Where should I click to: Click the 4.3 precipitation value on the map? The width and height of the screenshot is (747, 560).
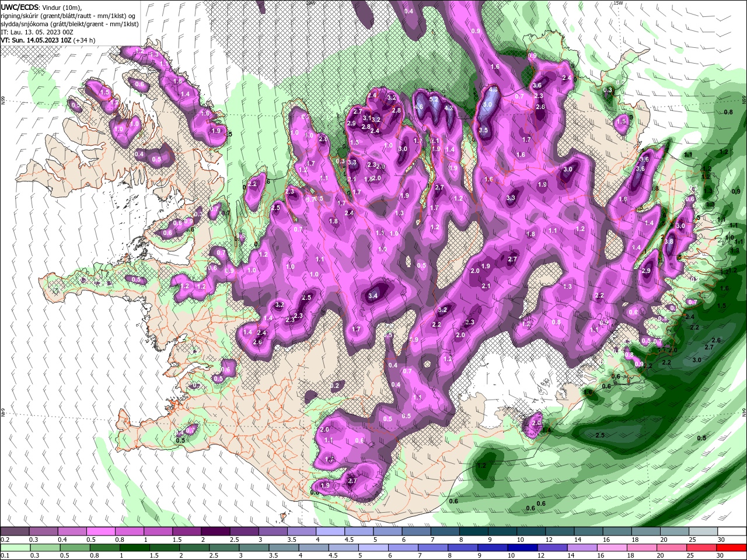click(493, 90)
